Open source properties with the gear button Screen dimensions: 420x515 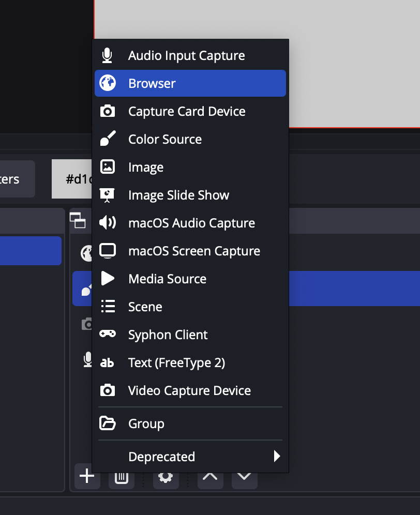(x=166, y=477)
